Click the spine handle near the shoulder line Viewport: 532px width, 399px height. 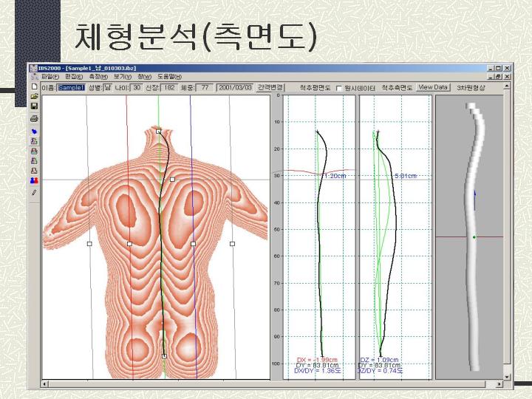tap(172, 179)
